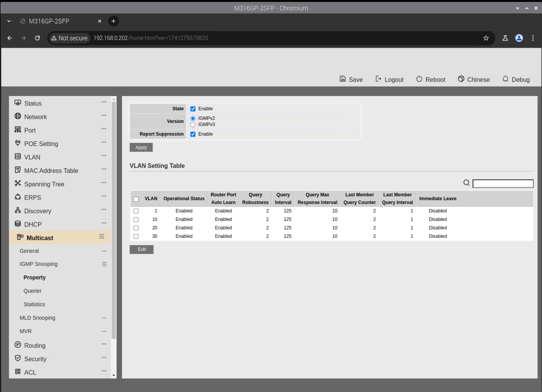Click the DHCP database icon
This screenshot has width=542, height=392.
[x=18, y=224]
